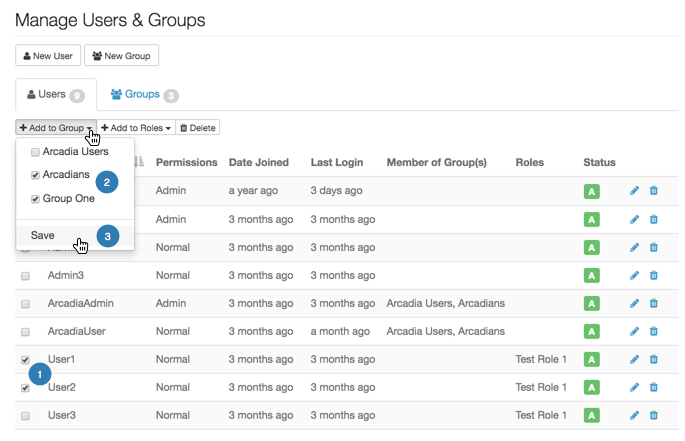Open the Add to Group dropdown
The width and height of the screenshot is (685, 441).
55,128
